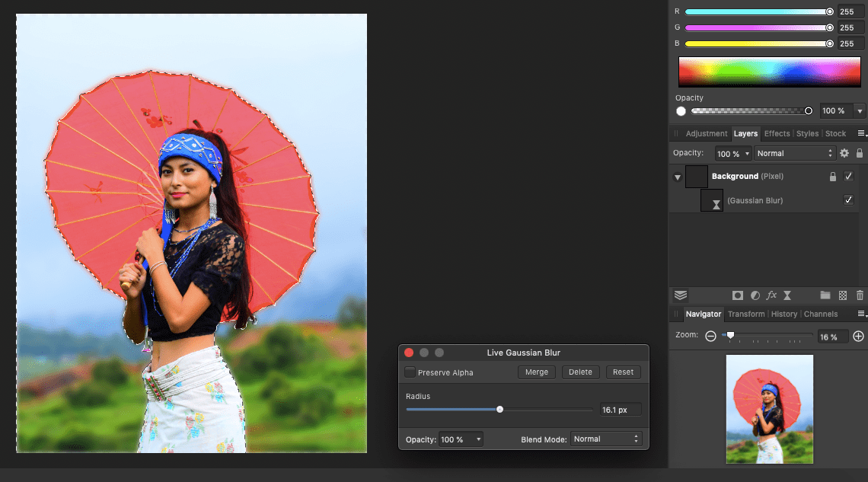Click the Add Pixel Layer checkered icon

point(843,295)
